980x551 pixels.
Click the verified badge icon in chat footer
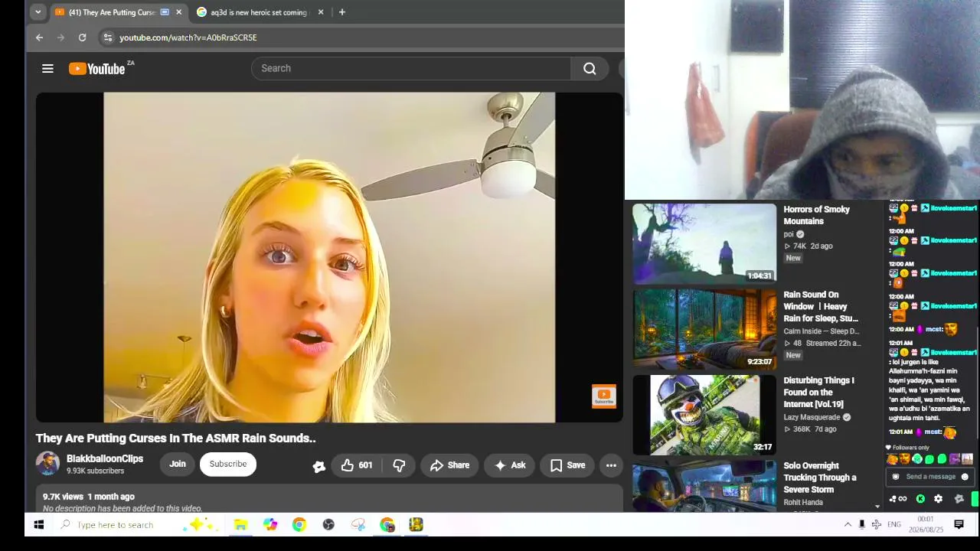[959, 499]
